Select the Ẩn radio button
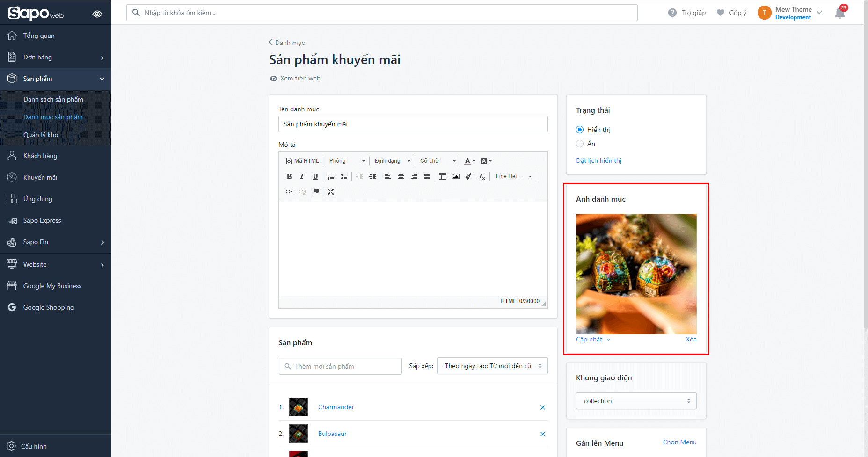Screen dimensions: 868x457 pyautogui.click(x=580, y=144)
